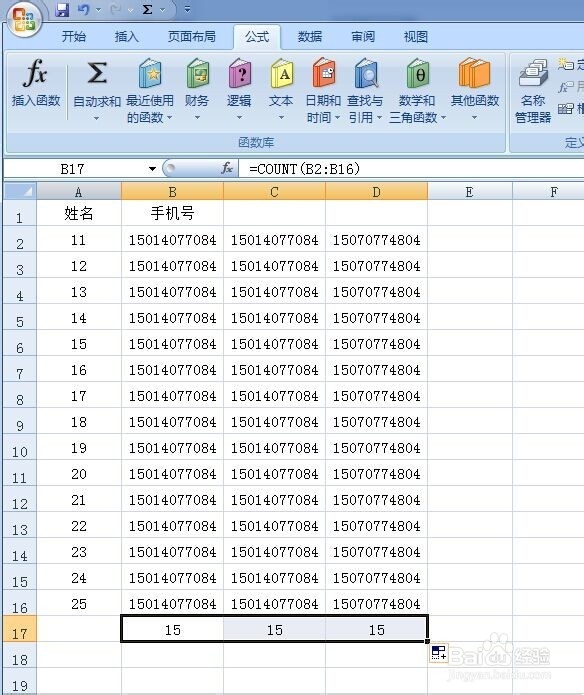Select the 公式 tab
The image size is (584, 695).
(257, 37)
